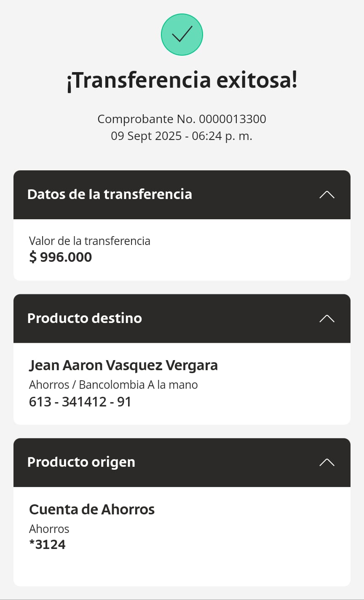Select the Comprobante No. 0000013300 text
Screen dimensions: 364x600
pos(182,119)
